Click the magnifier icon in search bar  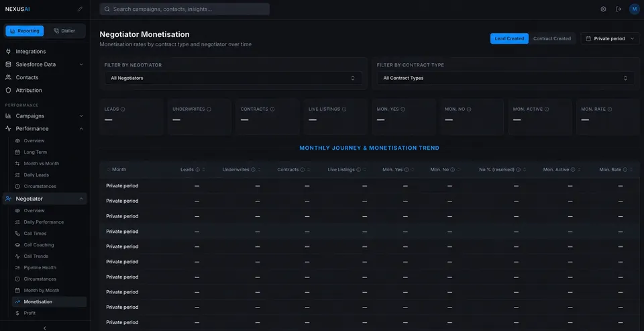tap(107, 9)
